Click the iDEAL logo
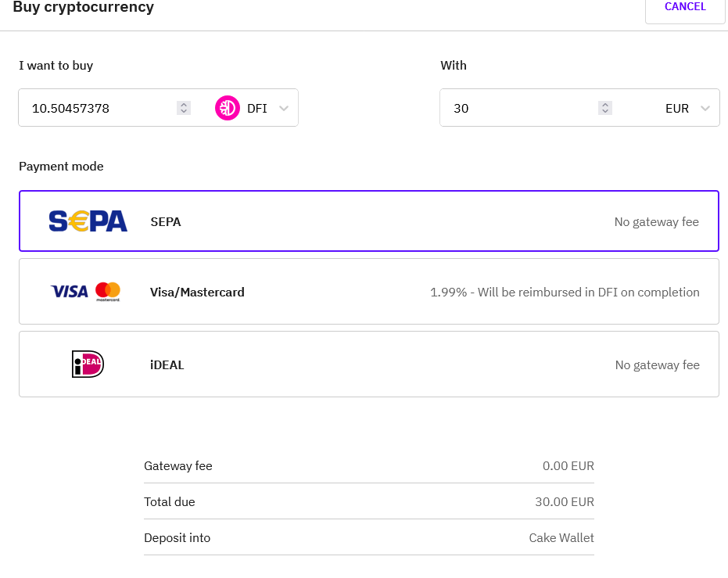Image resolution: width=728 pixels, height=578 pixels. pyautogui.click(x=88, y=364)
